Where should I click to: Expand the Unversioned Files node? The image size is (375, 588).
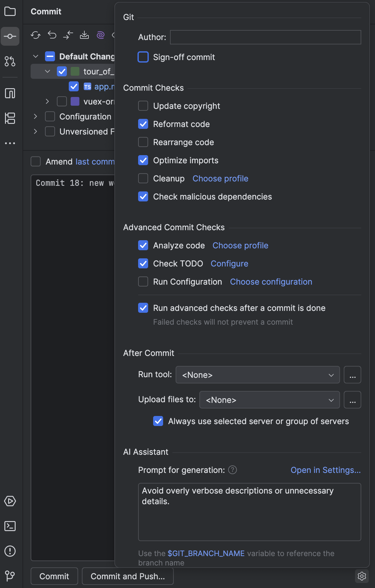[x=36, y=131]
